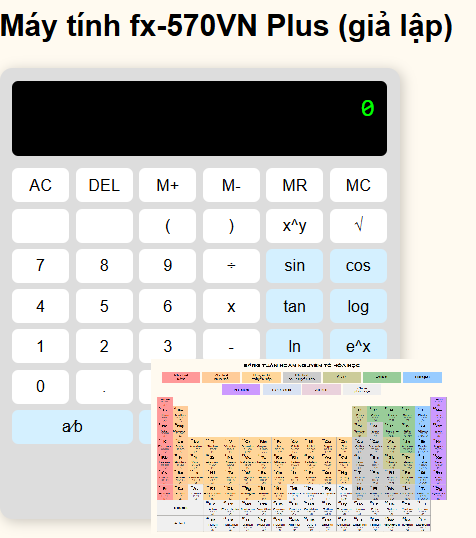Select the division ÷ operator
The width and height of the screenshot is (476, 538).
point(231,266)
